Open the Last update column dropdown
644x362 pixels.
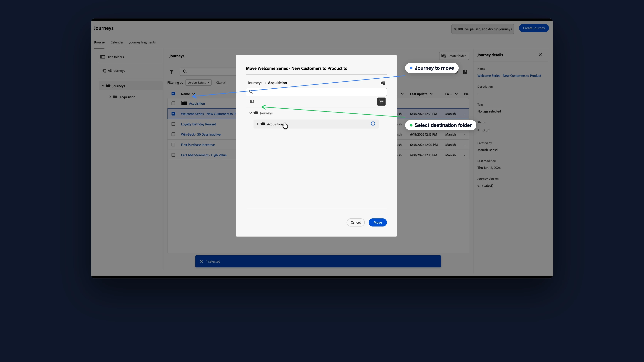(431, 94)
